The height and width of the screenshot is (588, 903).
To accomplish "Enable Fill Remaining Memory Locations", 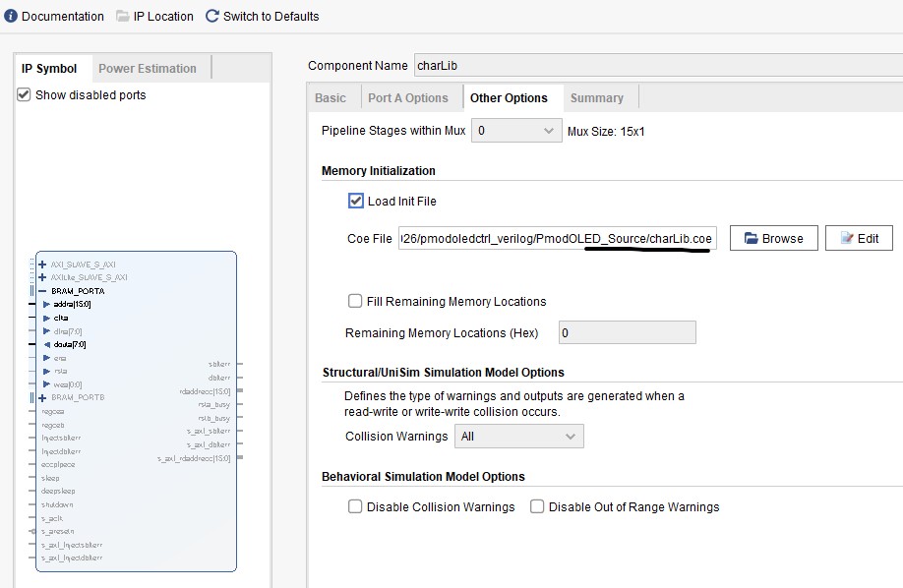I will [355, 301].
